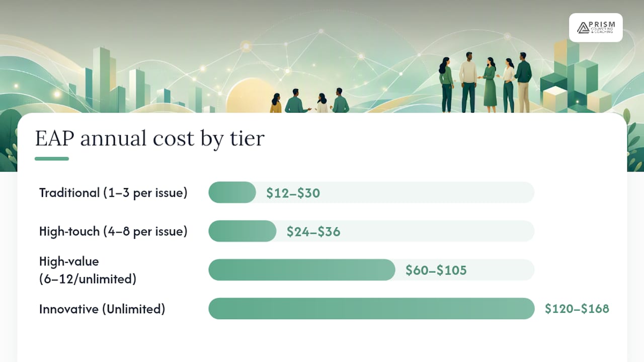Screen dimensions: 644x362
Task: Click the Prism Counseling logo badge
Action: point(596,27)
